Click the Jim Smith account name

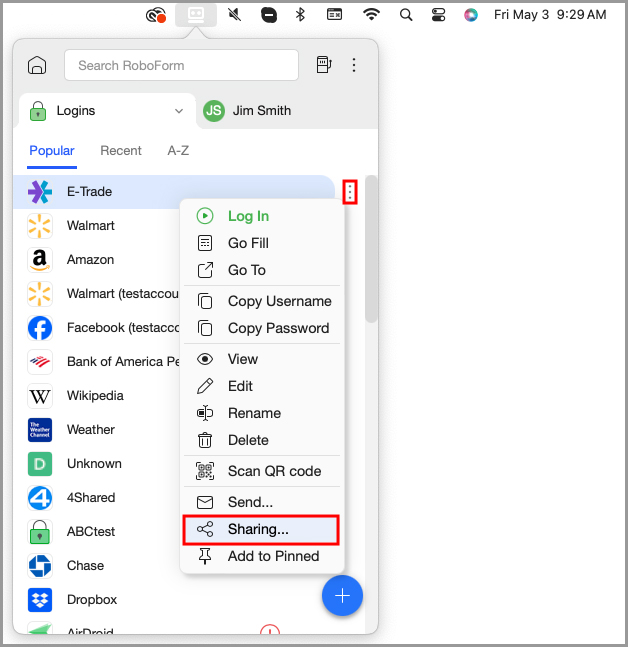[262, 111]
